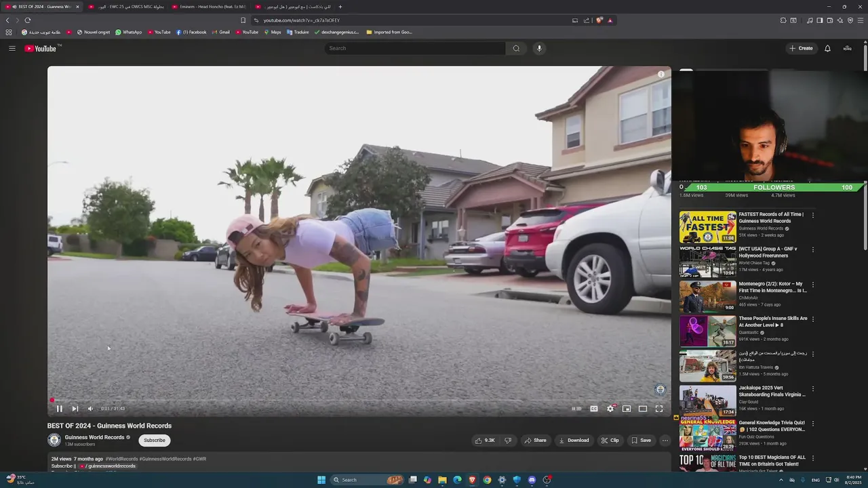
Task: Bookmark this page icon in address bar
Action: click(243, 20)
